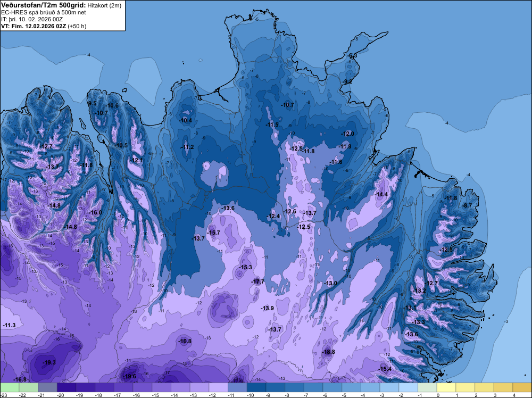Click the -10.5 temperature value

pos(121,146)
